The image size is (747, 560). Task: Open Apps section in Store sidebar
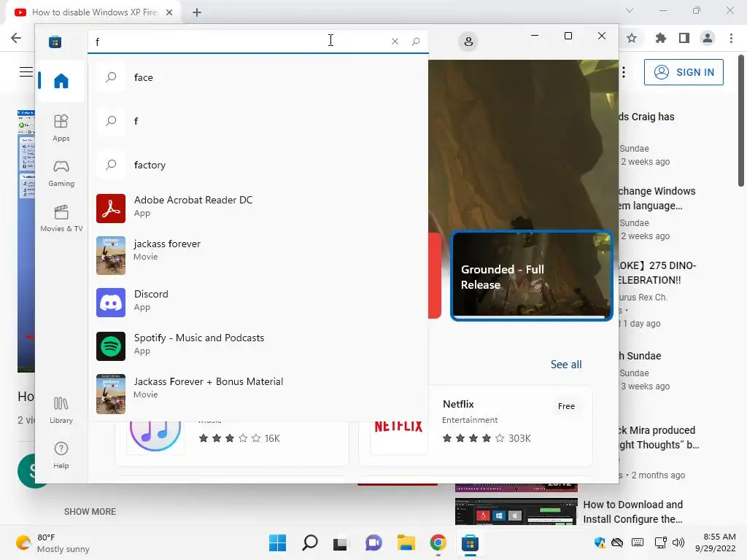[61, 128]
